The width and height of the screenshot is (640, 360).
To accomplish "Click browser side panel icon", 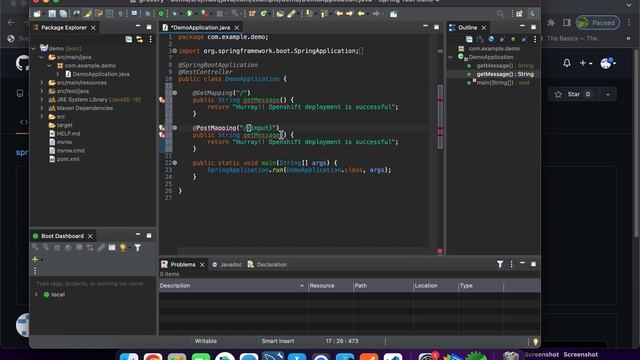I will (x=567, y=22).
